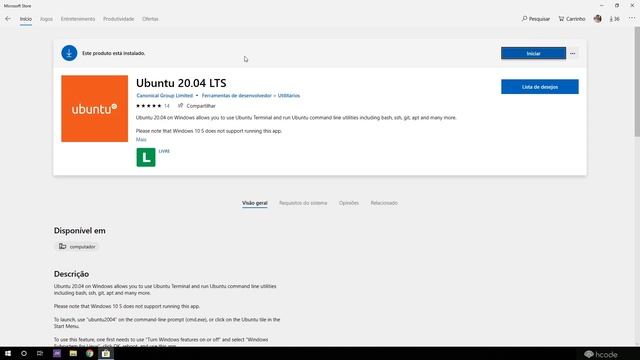Image resolution: width=640 pixels, height=360 pixels.
Task: Click the Disponível em heading
Action: click(x=80, y=231)
